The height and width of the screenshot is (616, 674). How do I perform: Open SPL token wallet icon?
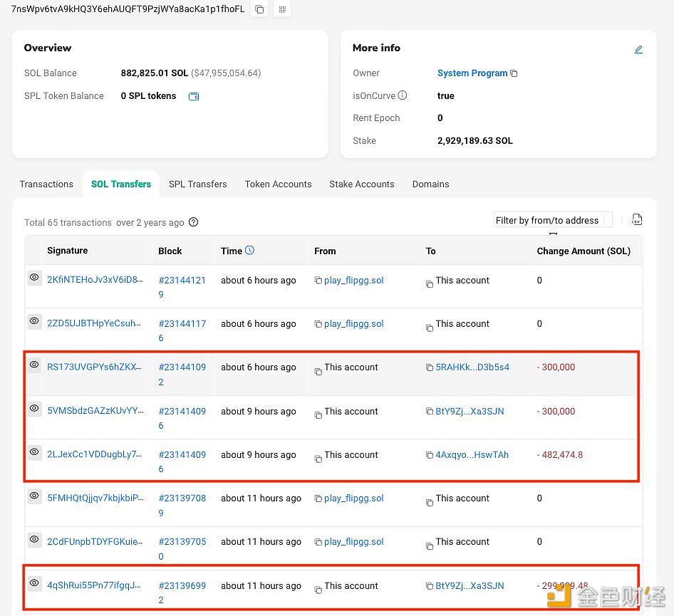pyautogui.click(x=194, y=96)
